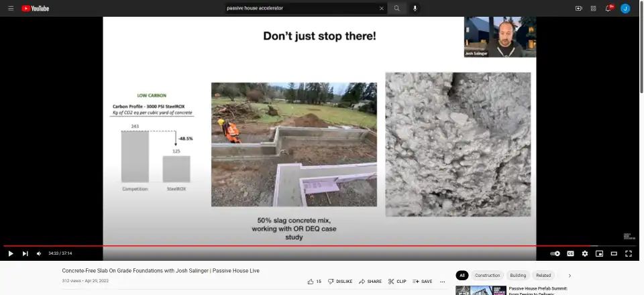Open the account avatar menu
This screenshot has width=644, height=295.
[625, 8]
